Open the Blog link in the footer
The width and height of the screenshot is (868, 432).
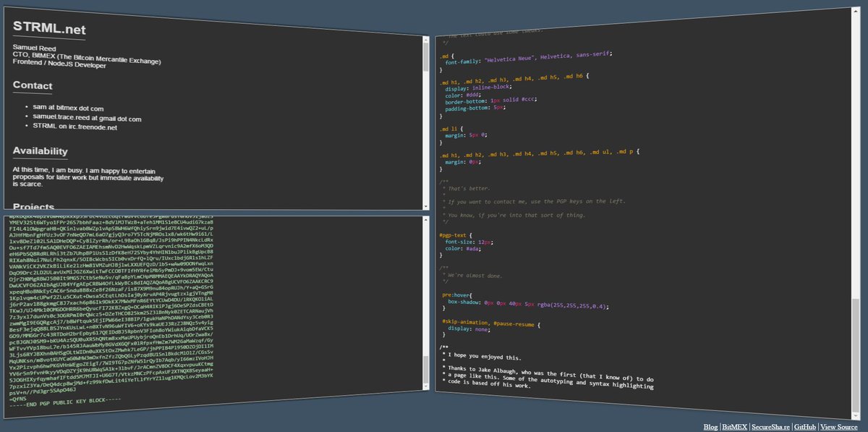[x=712, y=427]
